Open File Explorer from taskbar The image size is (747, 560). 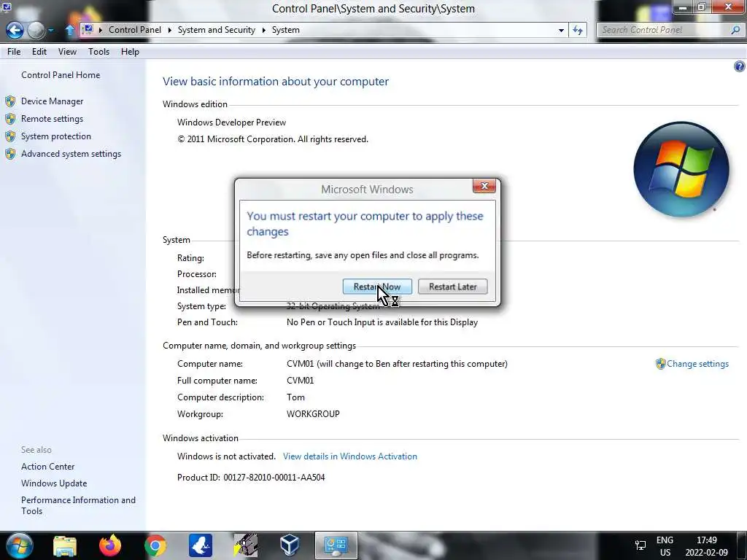coord(65,545)
